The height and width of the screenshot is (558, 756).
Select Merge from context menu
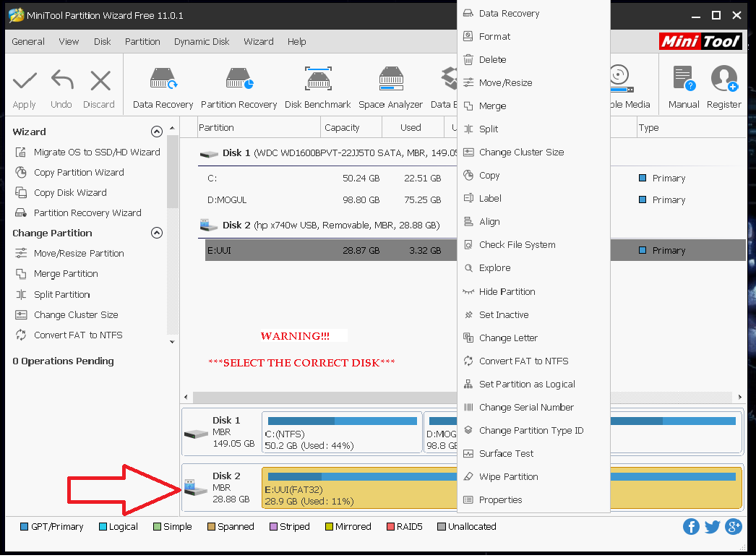click(x=533, y=106)
